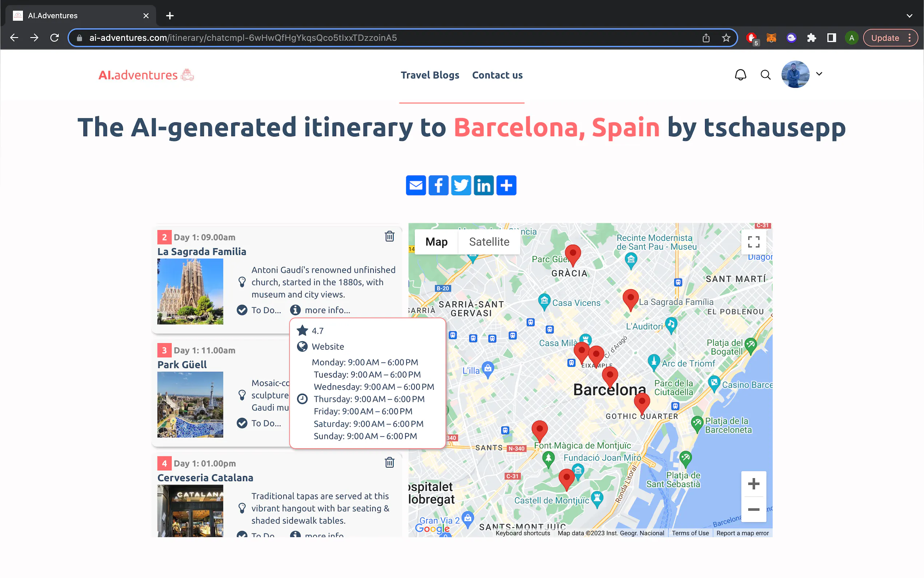Delete La Sagrada Familia entry with trash icon

point(389,236)
